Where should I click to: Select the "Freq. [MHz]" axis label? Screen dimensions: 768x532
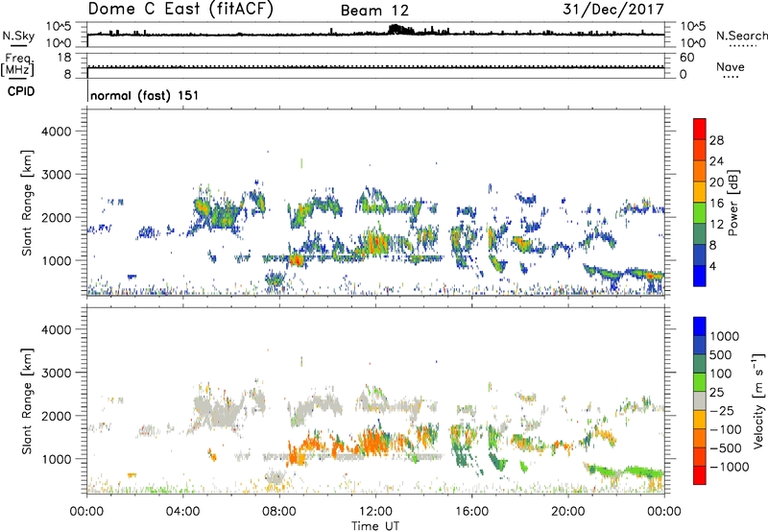[18, 65]
